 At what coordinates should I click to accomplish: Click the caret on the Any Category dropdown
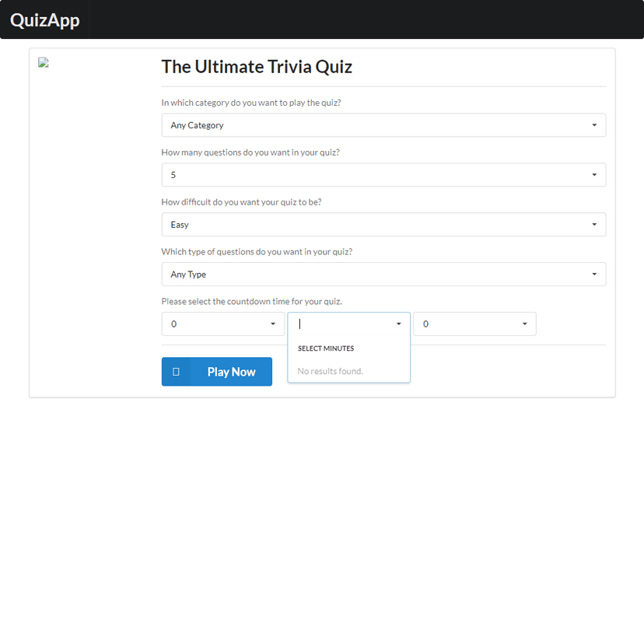(x=595, y=124)
